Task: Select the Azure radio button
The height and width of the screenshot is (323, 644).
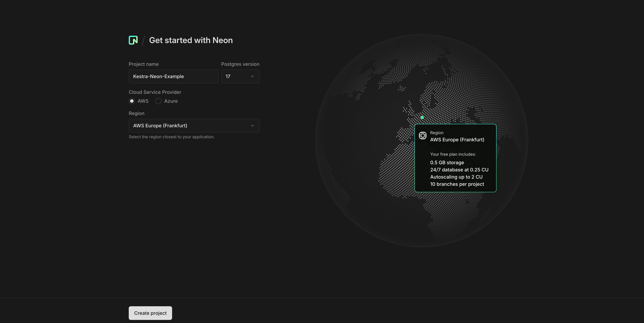Action: point(158,101)
